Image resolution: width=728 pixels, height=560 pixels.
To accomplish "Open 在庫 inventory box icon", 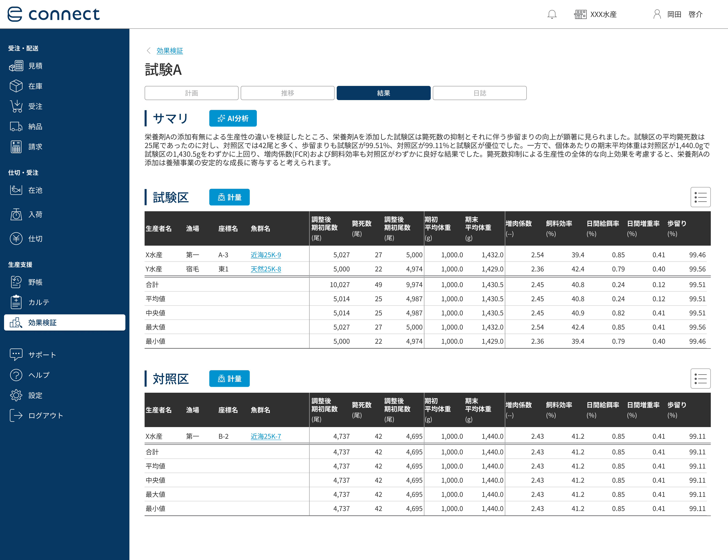I will click(x=16, y=86).
